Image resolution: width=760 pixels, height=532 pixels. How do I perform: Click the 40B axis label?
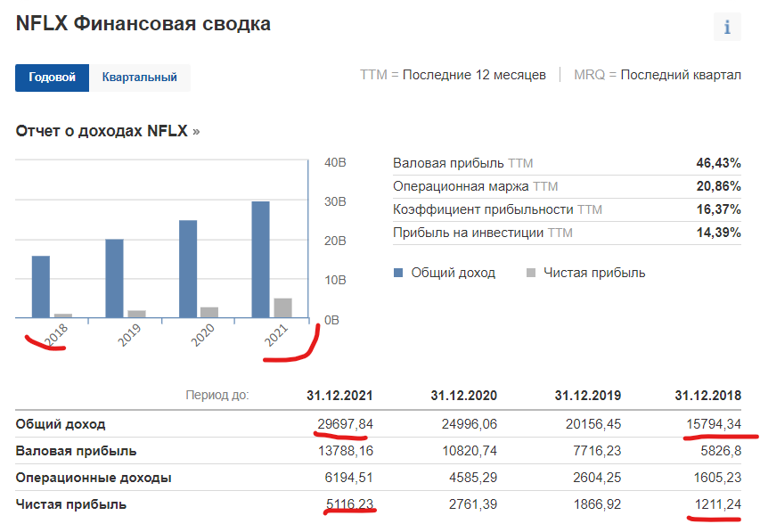[335, 162]
